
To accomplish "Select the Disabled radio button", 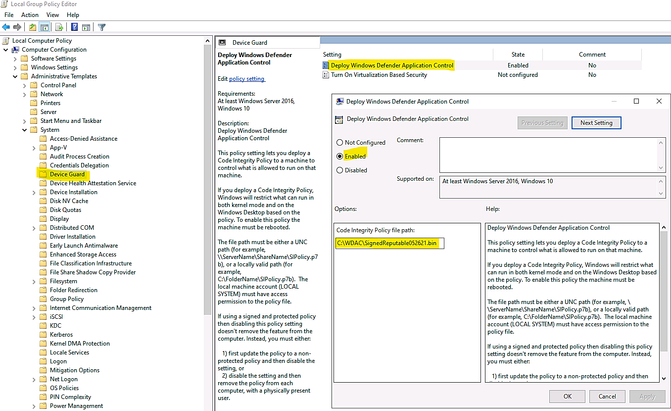I will point(340,170).
